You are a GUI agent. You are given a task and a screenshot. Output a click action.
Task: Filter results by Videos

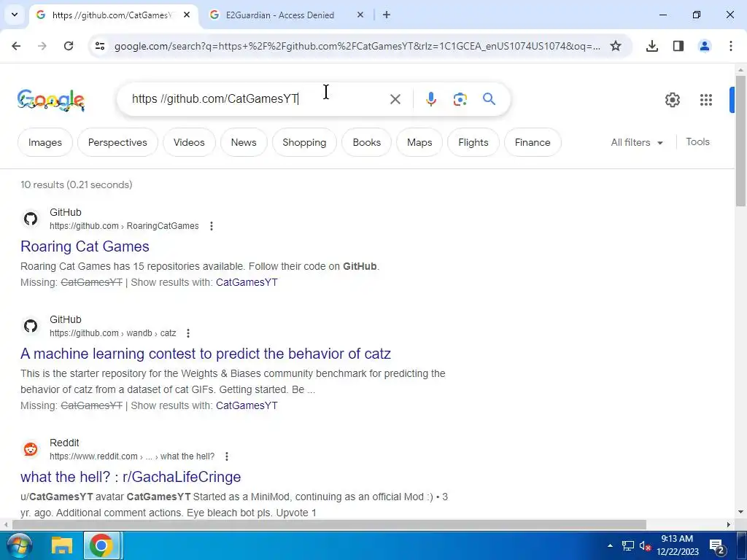[x=189, y=142]
